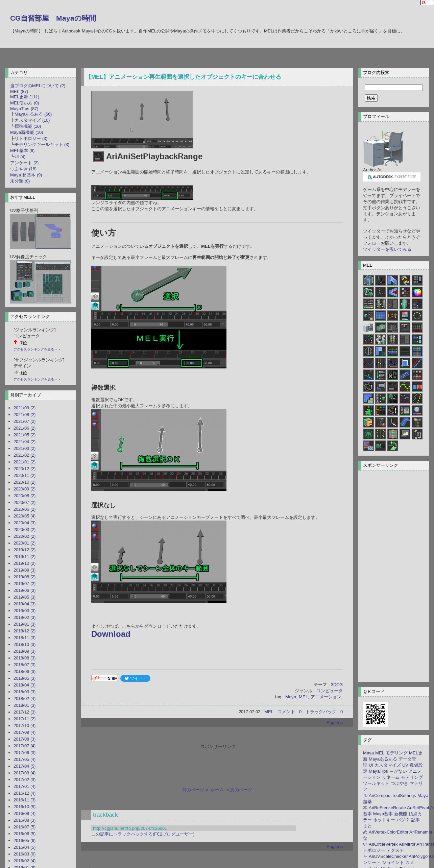Open the keypad panel MEL icon
This screenshot has width=434, height=868.
pyautogui.click(x=417, y=280)
